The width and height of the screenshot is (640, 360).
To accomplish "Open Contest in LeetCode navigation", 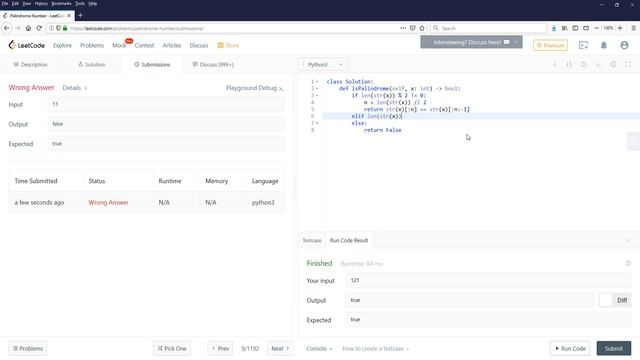I will (x=144, y=45).
